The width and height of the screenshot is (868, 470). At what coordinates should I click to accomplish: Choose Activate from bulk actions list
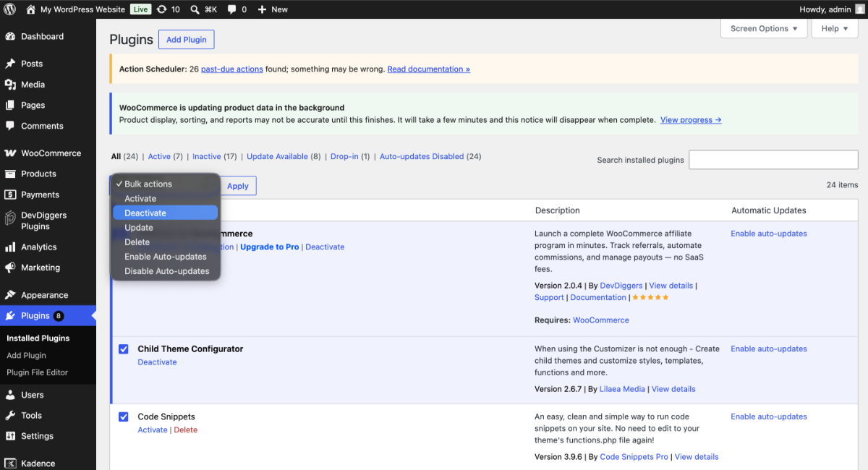[166, 199]
